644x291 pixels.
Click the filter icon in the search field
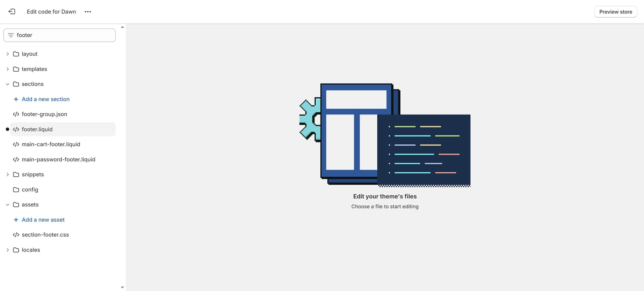[11, 35]
